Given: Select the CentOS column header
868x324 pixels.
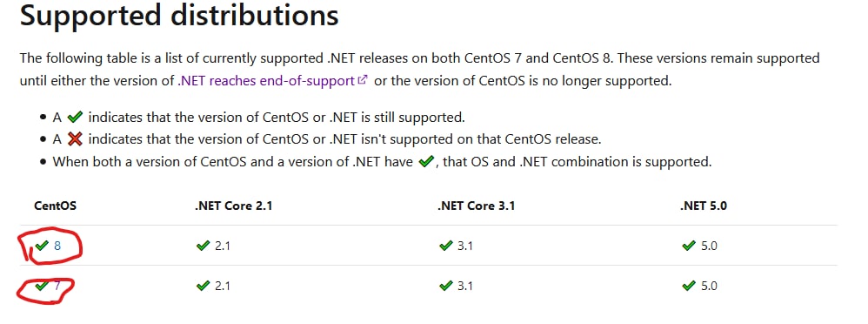Looking at the screenshot, I should [56, 206].
